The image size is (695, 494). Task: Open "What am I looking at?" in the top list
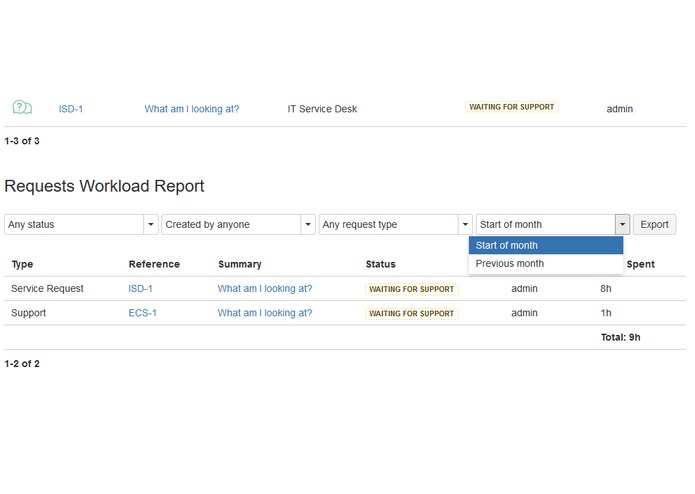click(191, 109)
